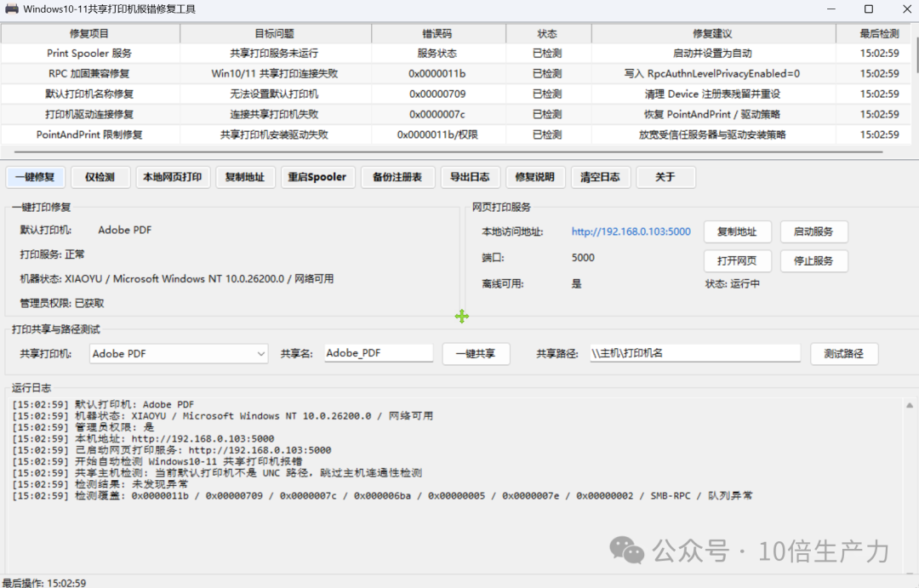Click 启动并设置为自动 suggestion cell

click(712, 54)
